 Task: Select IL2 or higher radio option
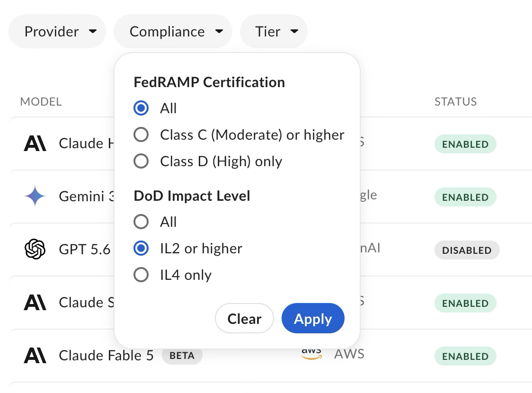(x=141, y=249)
